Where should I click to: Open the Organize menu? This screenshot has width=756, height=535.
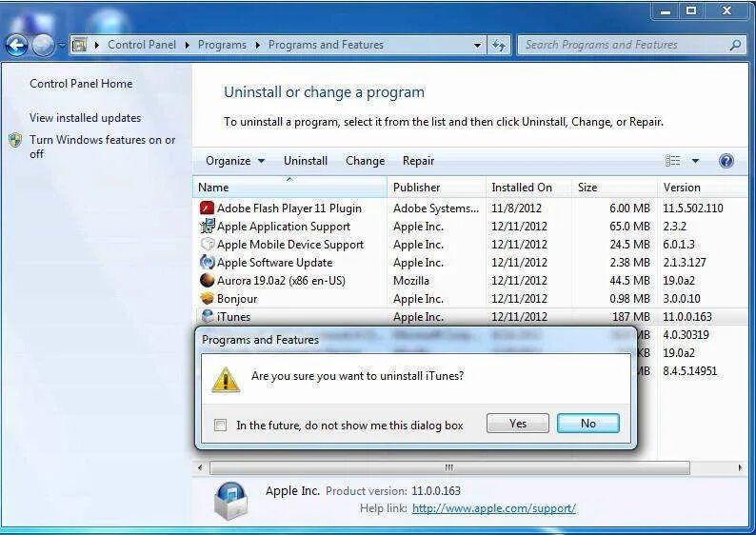tap(235, 161)
